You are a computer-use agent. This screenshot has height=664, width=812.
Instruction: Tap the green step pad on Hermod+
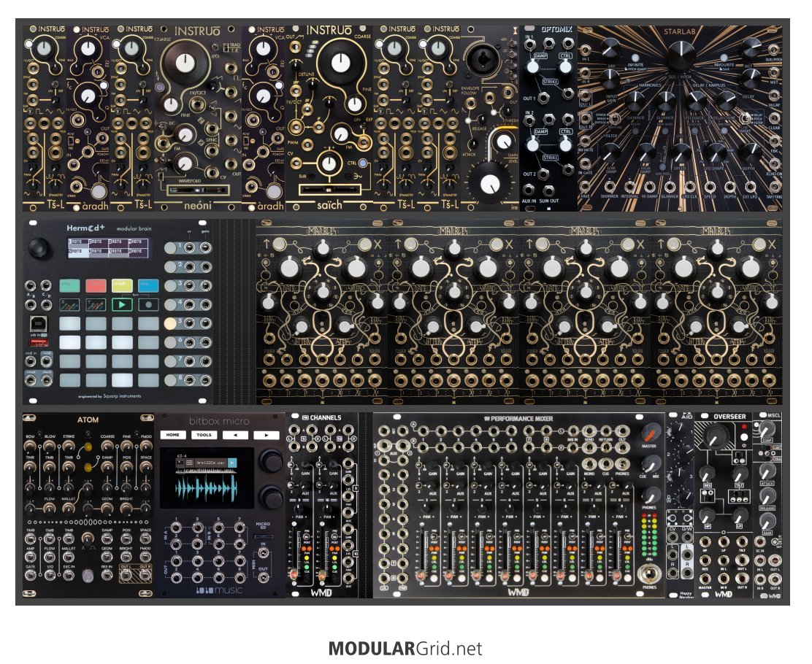tap(69, 285)
